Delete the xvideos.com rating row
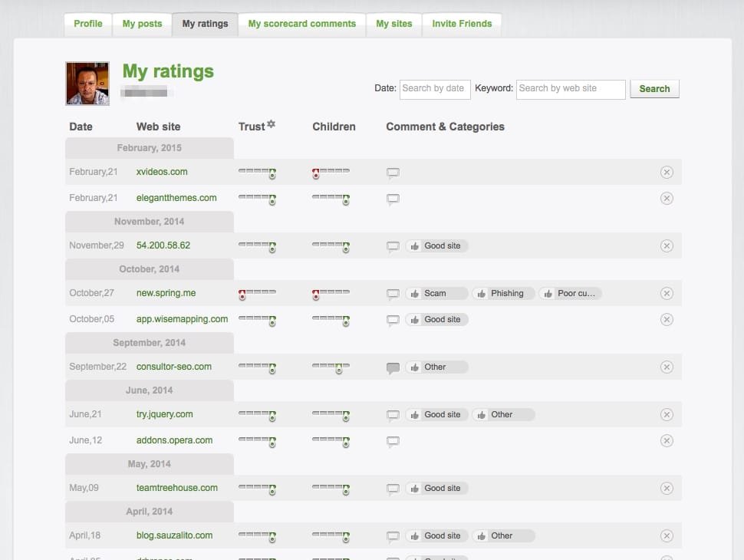Viewport: 744px width, 560px height. (666, 173)
